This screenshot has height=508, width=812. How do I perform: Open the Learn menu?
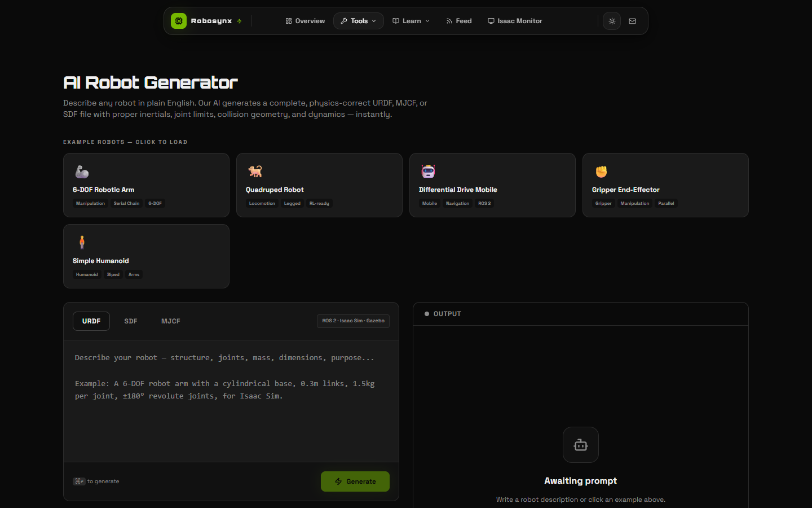(411, 21)
